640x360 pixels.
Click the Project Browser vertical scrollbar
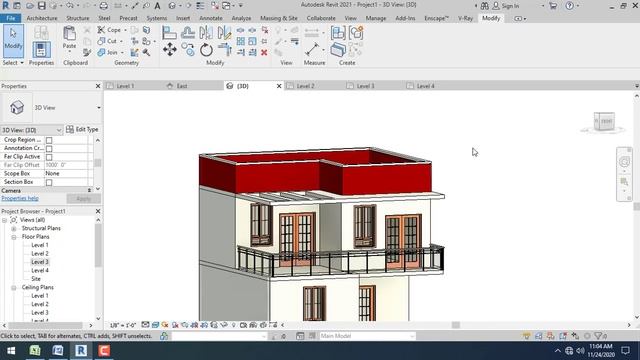point(98,245)
